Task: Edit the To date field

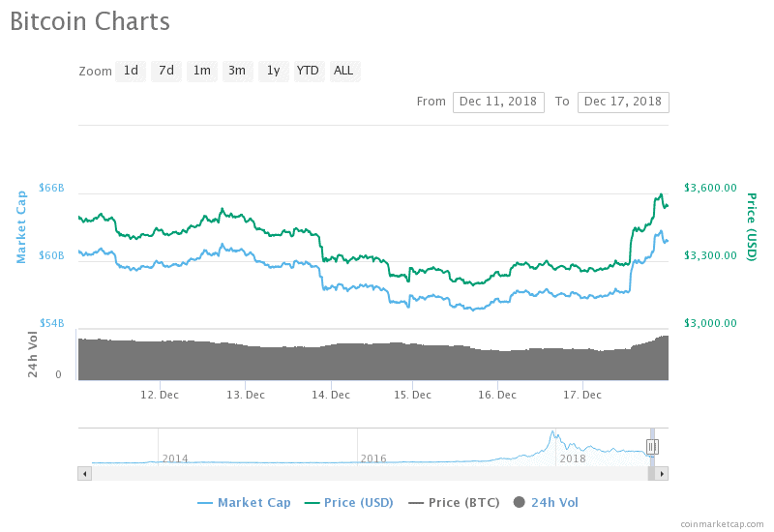Action: click(x=623, y=103)
